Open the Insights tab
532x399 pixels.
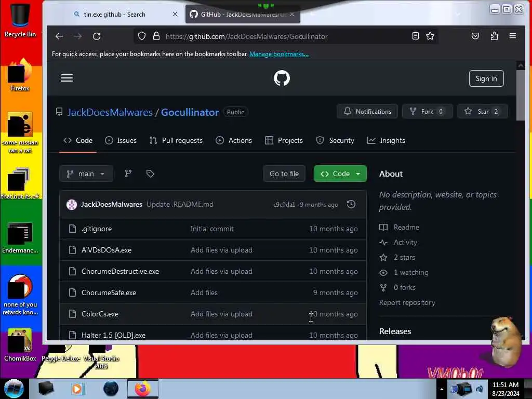pyautogui.click(x=386, y=140)
